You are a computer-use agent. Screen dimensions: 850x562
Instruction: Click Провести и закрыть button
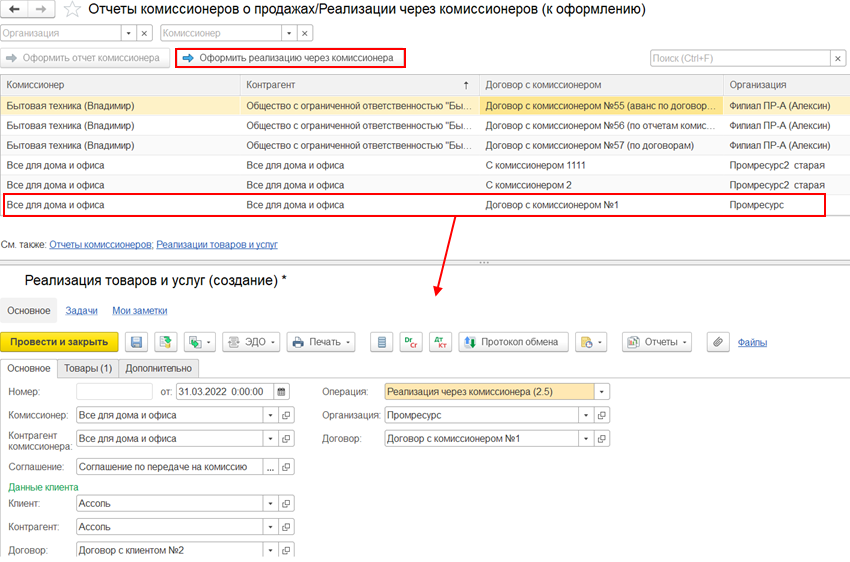point(59,342)
